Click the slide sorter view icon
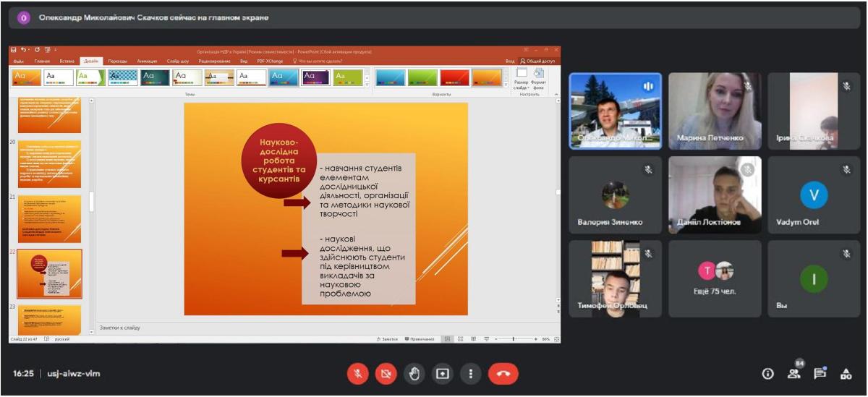 pos(461,338)
